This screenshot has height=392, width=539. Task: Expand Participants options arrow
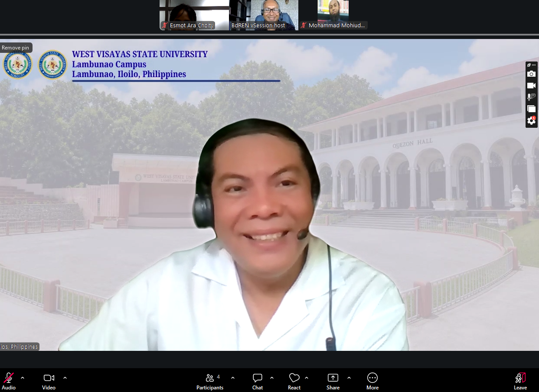click(233, 378)
